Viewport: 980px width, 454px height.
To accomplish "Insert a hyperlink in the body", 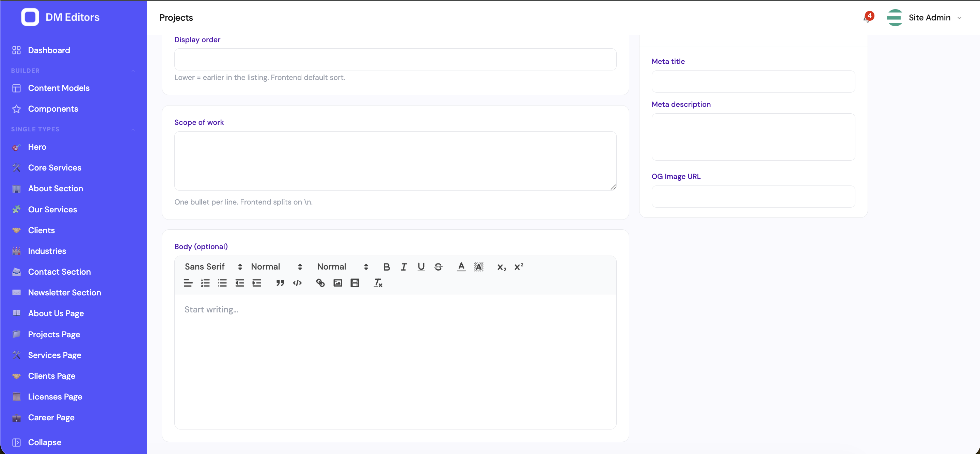I will (x=320, y=283).
